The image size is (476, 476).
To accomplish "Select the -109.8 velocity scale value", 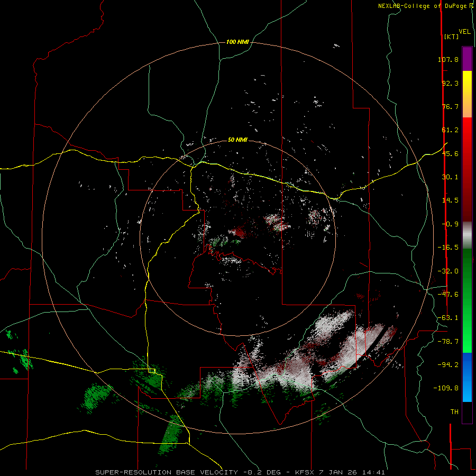I will pyautogui.click(x=446, y=388).
